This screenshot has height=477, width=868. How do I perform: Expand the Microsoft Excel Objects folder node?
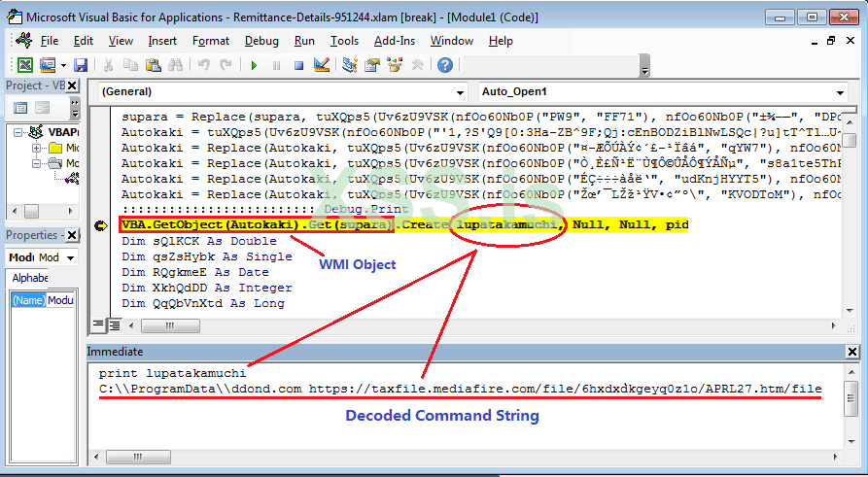coord(37,149)
